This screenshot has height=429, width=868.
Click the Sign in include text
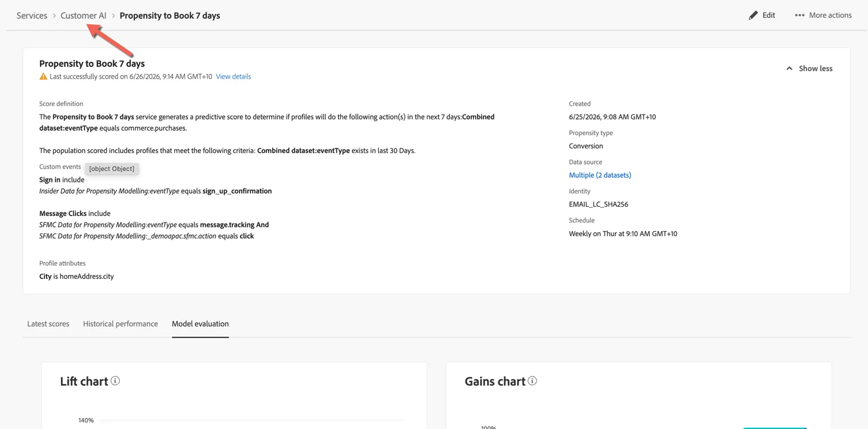tap(62, 180)
